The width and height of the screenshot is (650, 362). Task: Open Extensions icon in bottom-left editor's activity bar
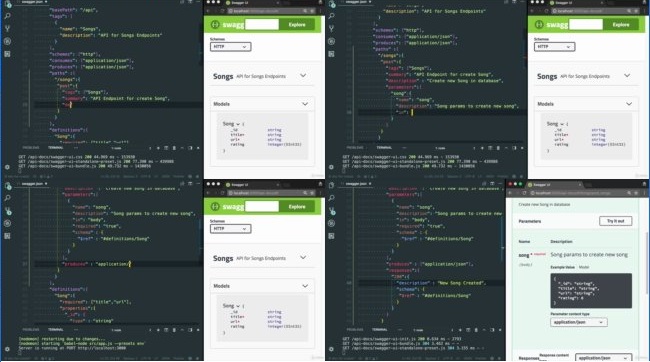point(7,236)
